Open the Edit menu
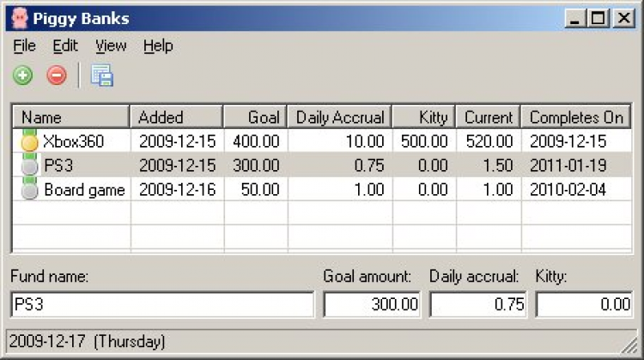This screenshot has width=644, height=360. pyautogui.click(x=64, y=46)
